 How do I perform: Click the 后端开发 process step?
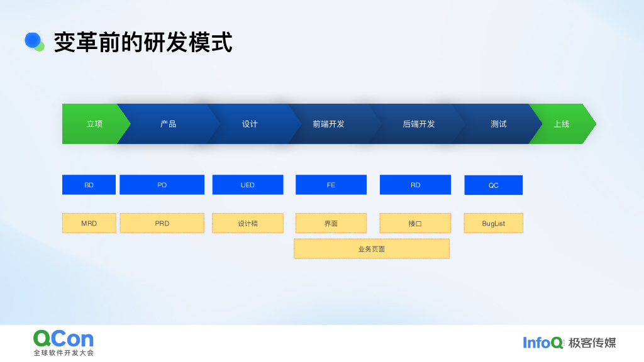point(419,124)
